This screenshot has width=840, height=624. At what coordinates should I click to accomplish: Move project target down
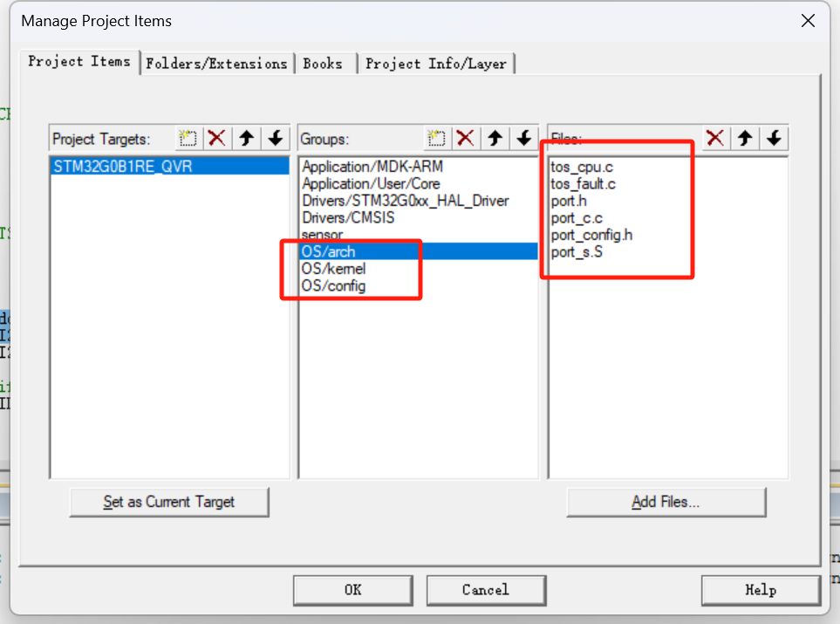[276, 138]
